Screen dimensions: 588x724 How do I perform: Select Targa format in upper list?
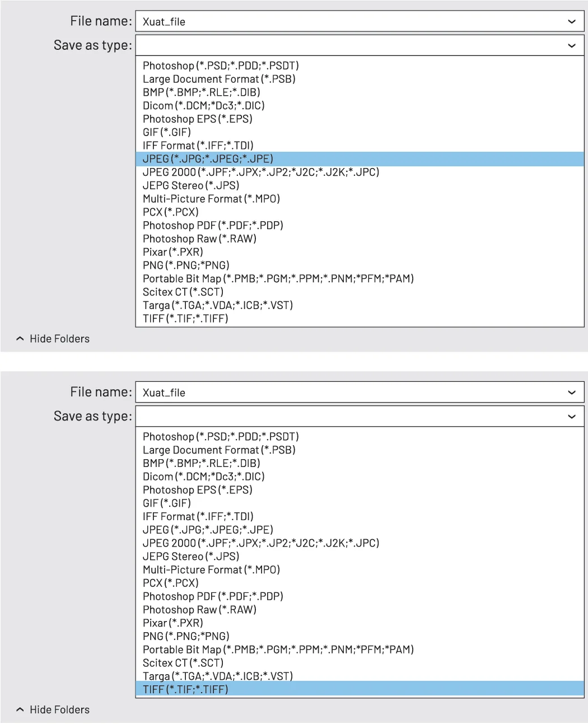click(x=218, y=305)
